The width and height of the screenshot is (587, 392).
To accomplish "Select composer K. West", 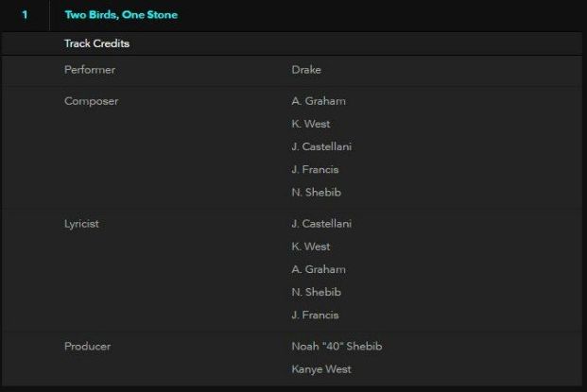I will pos(311,124).
